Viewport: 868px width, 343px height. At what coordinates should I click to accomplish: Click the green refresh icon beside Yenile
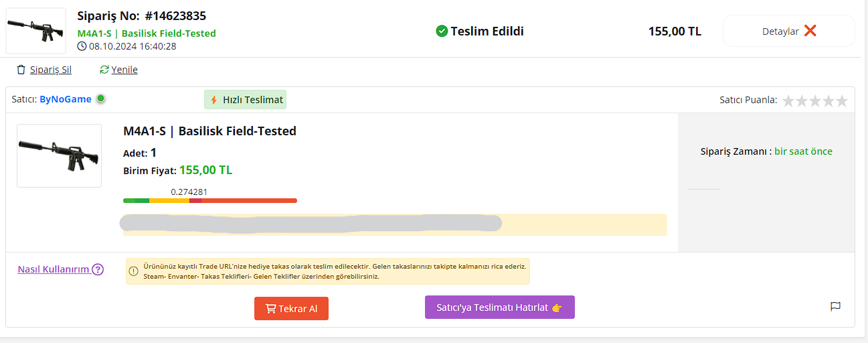[104, 70]
